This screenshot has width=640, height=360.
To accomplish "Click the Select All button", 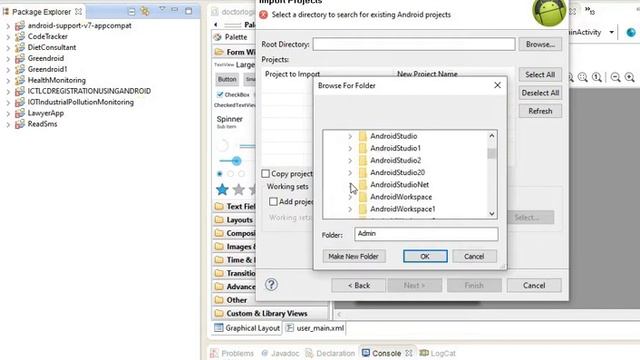I will [x=540, y=75].
